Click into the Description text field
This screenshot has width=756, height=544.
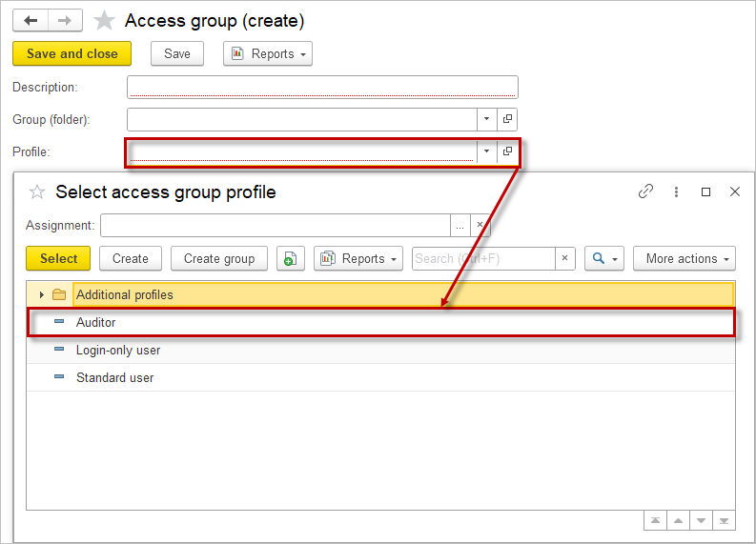[321, 88]
